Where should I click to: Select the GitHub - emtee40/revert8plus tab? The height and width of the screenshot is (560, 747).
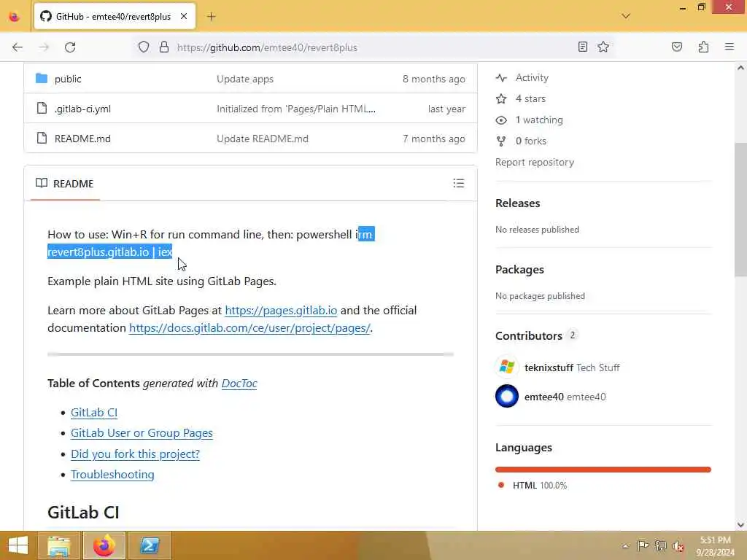click(115, 17)
